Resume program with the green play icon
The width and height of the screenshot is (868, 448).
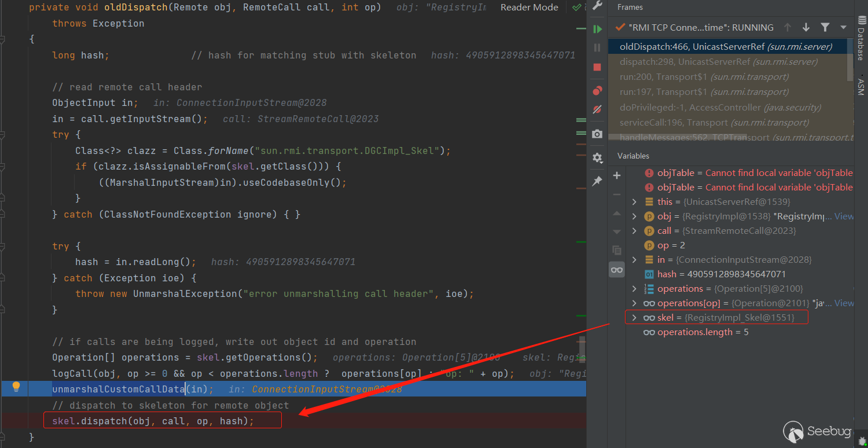coord(598,29)
